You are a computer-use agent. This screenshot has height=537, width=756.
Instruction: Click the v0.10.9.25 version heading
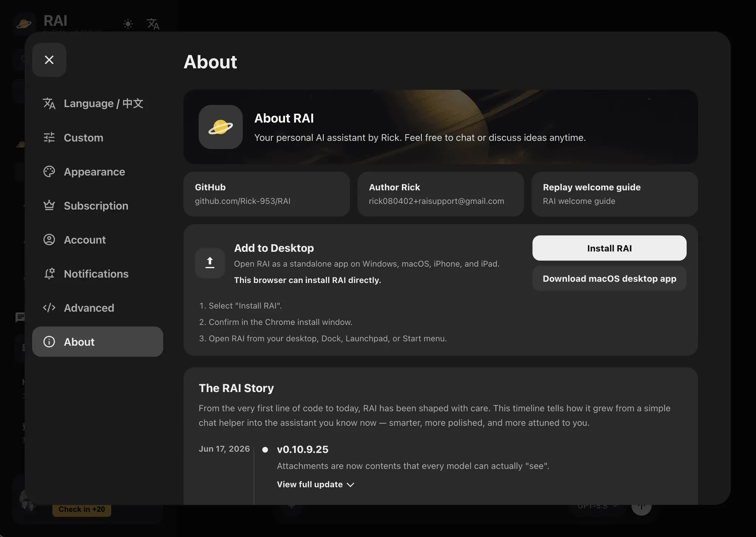[303, 449]
